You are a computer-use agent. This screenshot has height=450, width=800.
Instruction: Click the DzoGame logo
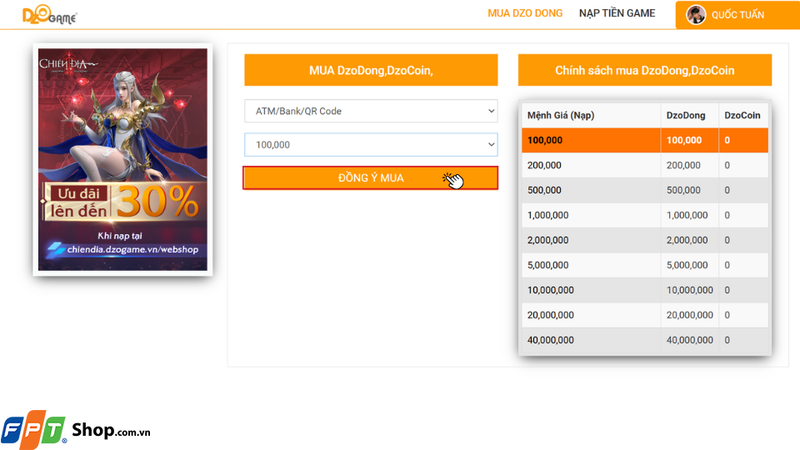[49, 15]
